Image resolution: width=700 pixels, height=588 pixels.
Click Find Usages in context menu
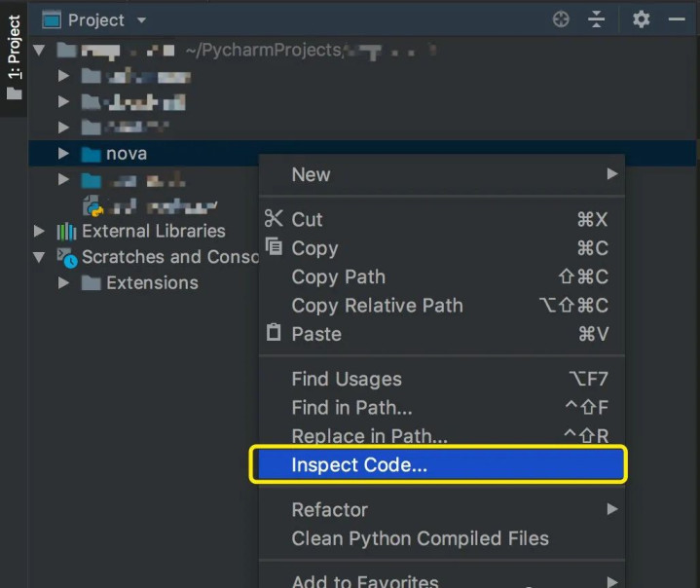(347, 380)
